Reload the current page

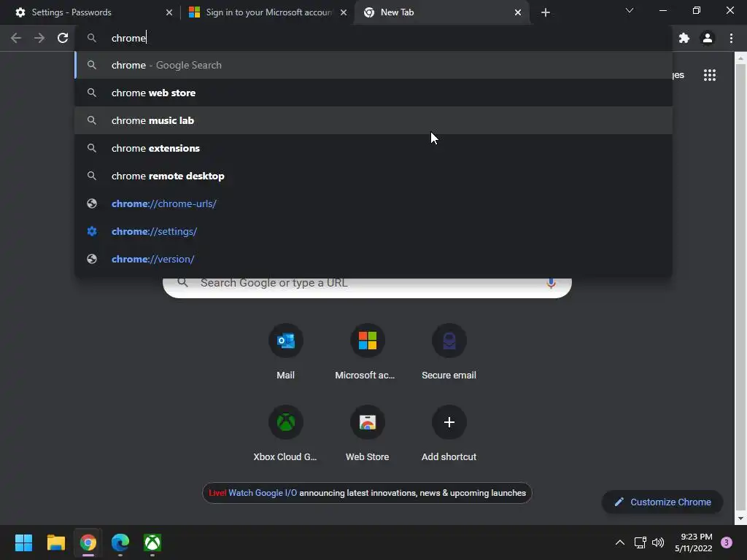pos(63,38)
